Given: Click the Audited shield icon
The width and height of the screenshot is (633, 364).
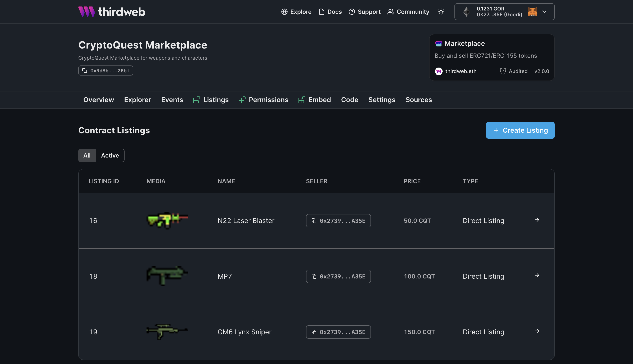Looking at the screenshot, I should [x=503, y=71].
